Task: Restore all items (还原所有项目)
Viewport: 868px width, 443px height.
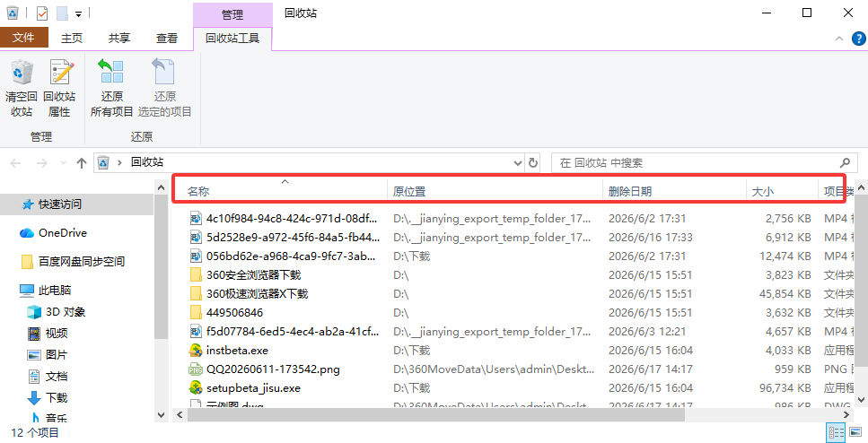Action: (x=112, y=89)
